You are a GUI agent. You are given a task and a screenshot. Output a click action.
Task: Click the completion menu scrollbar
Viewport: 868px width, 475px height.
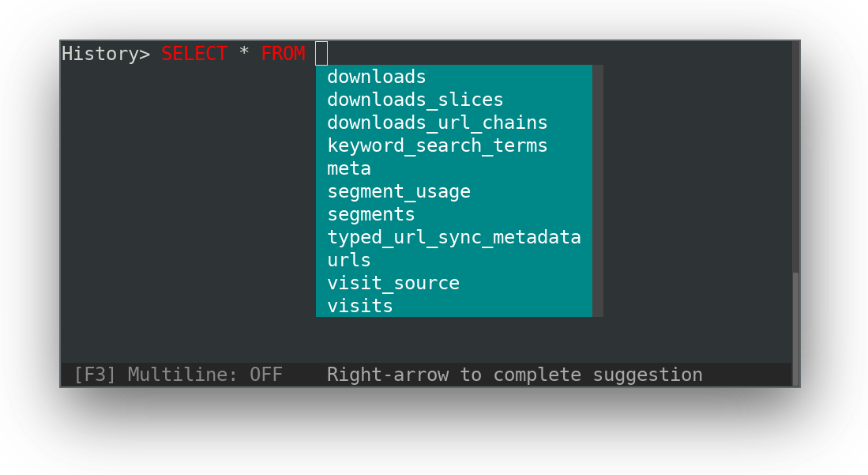tap(598, 191)
